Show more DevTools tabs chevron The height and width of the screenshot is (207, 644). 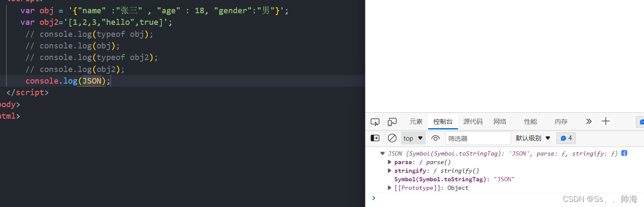point(589,121)
